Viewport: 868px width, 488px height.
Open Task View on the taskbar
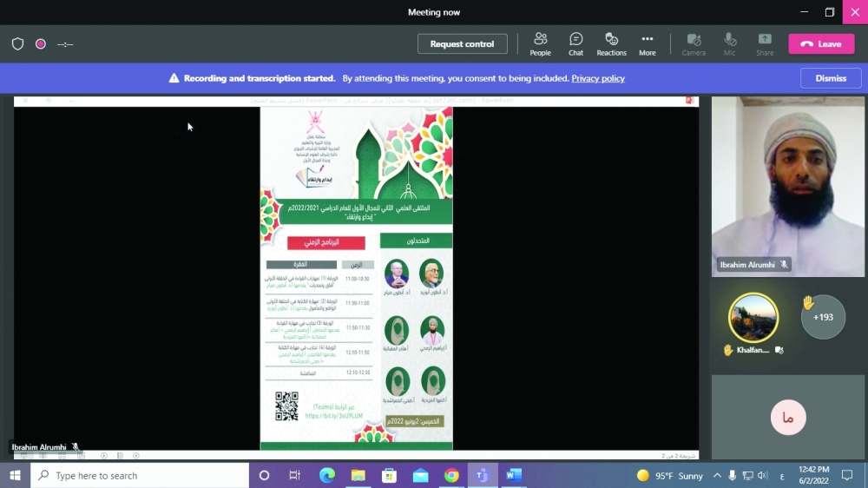pyautogui.click(x=295, y=475)
